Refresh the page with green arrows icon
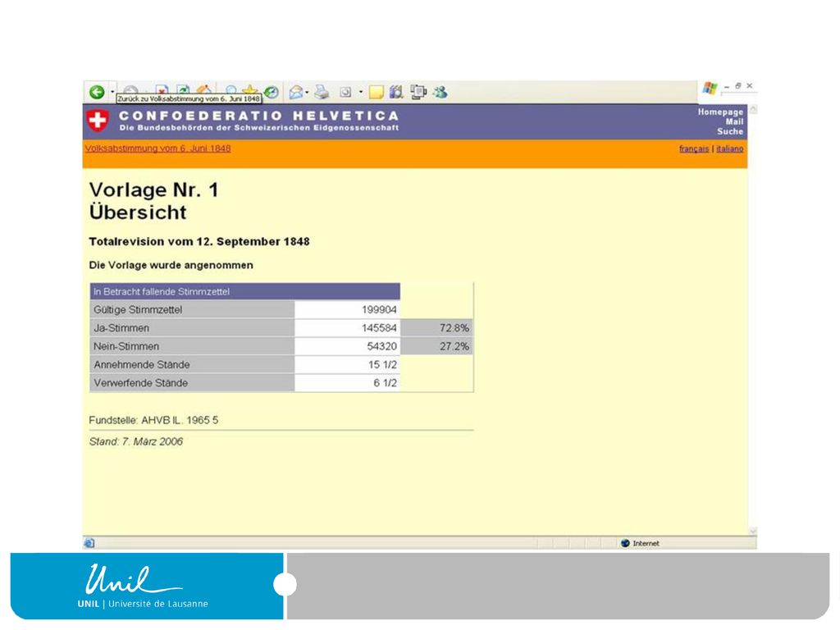The height and width of the screenshot is (630, 840). pyautogui.click(x=183, y=89)
